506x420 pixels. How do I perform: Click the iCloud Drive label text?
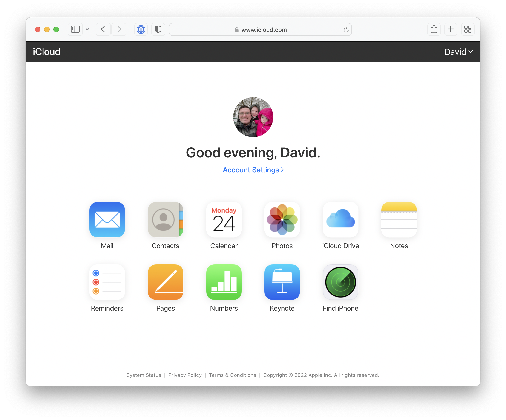coord(340,246)
